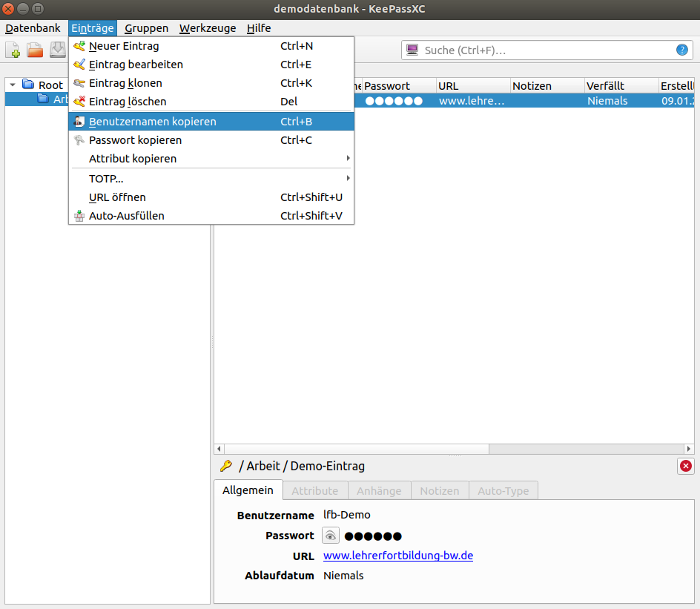
Task: Open the www.lehrerfortbildung-bw.de link
Action: click(x=398, y=556)
